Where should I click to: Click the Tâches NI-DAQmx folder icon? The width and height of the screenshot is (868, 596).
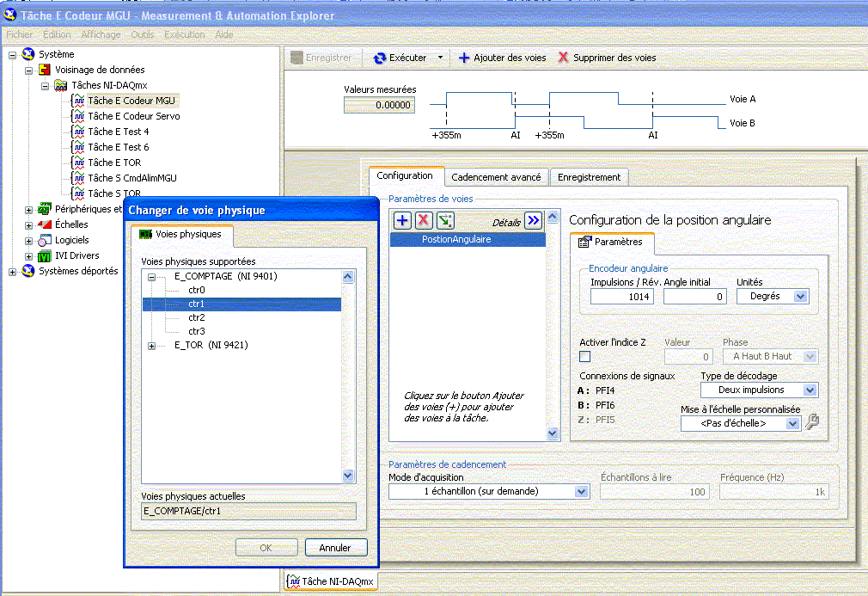pos(61,85)
